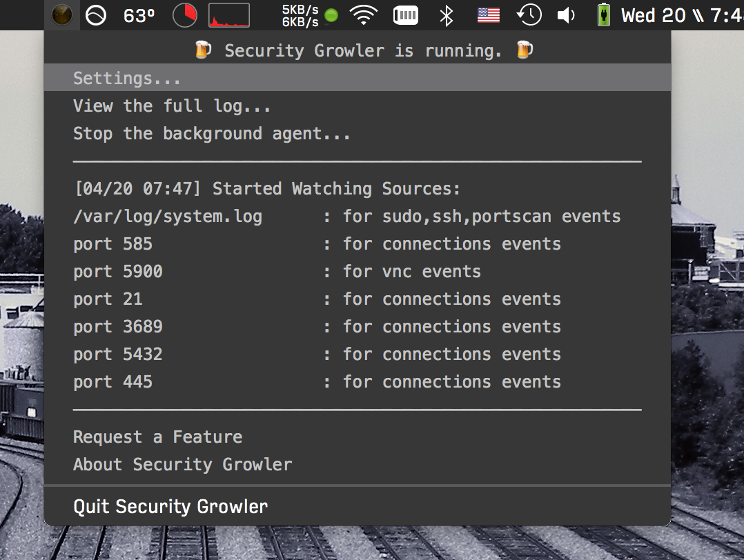
Task: Quit Security Growler
Action: coord(170,506)
